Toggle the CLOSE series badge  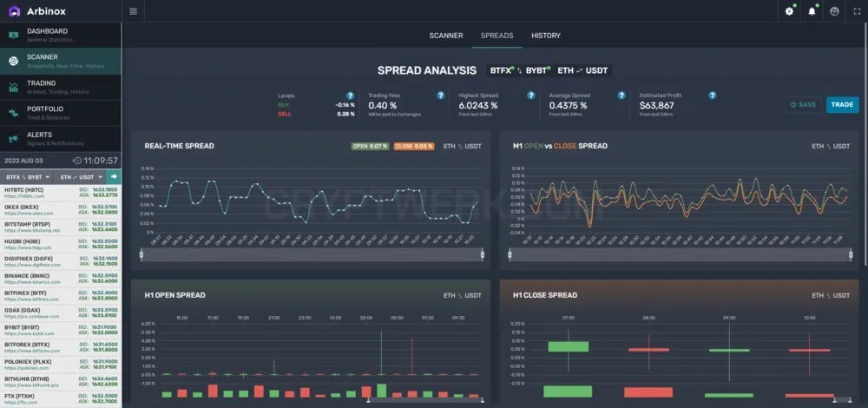point(414,146)
